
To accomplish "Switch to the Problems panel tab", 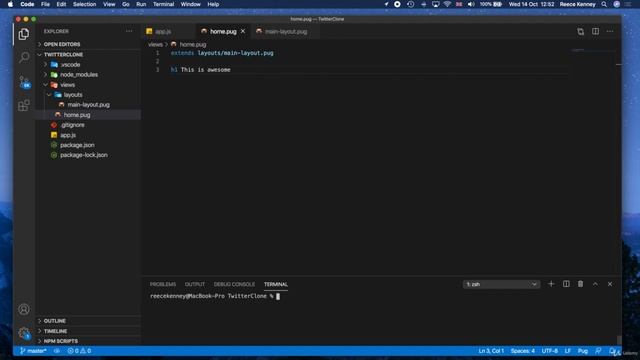I will click(162, 284).
